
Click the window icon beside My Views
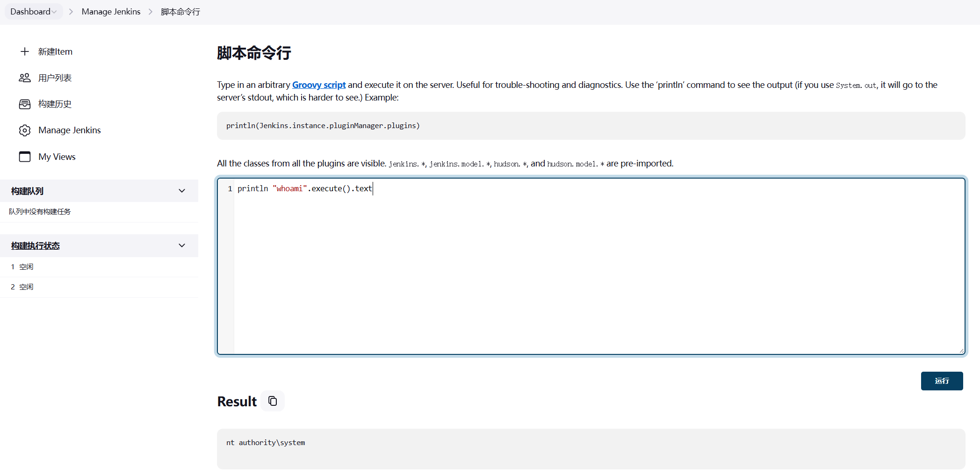(25, 157)
